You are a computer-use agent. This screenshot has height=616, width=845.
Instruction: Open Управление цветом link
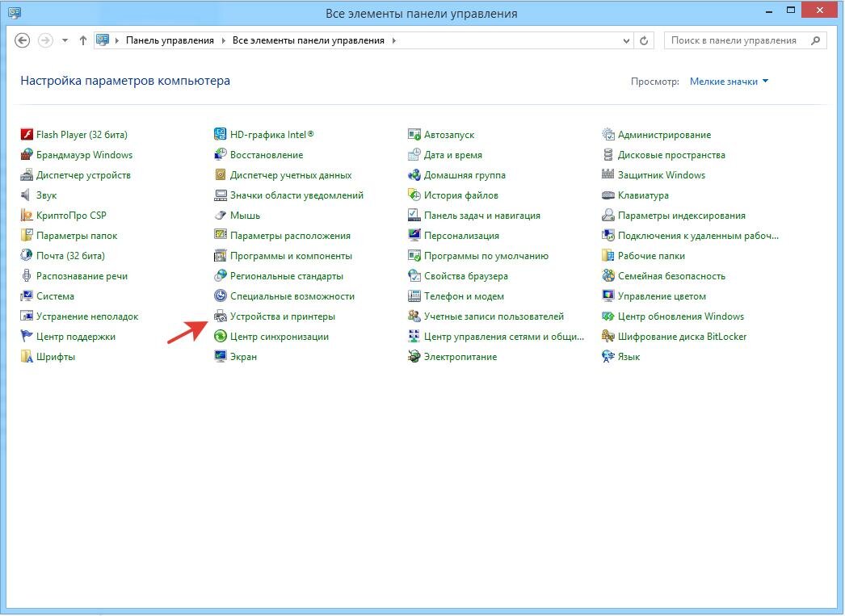662,296
